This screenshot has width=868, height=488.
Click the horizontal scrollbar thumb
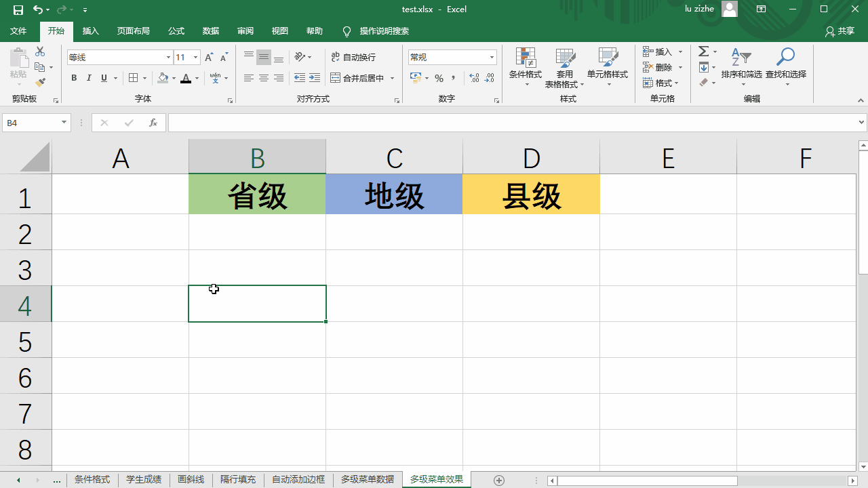click(647, 481)
